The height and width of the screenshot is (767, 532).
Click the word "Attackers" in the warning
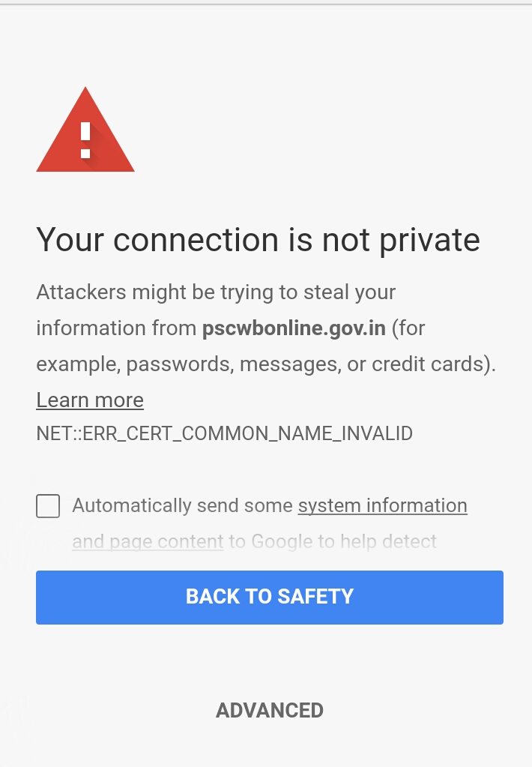pos(81,292)
